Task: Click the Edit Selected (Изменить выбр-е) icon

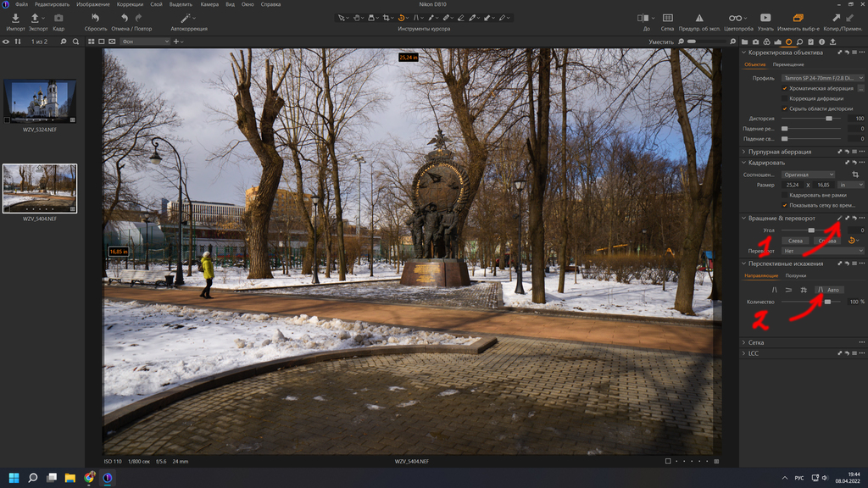Action: [x=798, y=18]
